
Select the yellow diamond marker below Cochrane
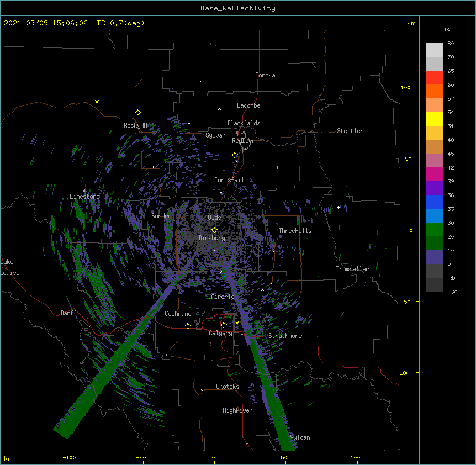click(x=188, y=326)
